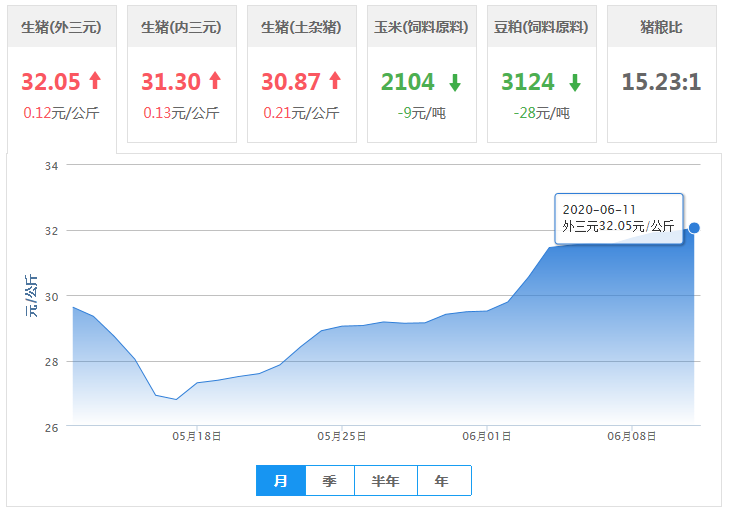This screenshot has width=730, height=516.
Task: View the 豆粕(饲料原料) tab
Action: point(541,27)
